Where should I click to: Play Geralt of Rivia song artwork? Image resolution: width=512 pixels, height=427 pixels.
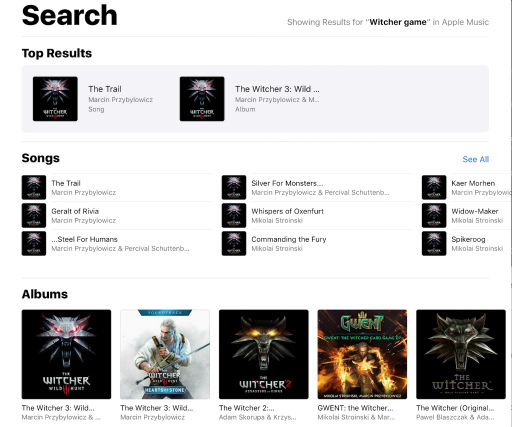[x=34, y=215]
